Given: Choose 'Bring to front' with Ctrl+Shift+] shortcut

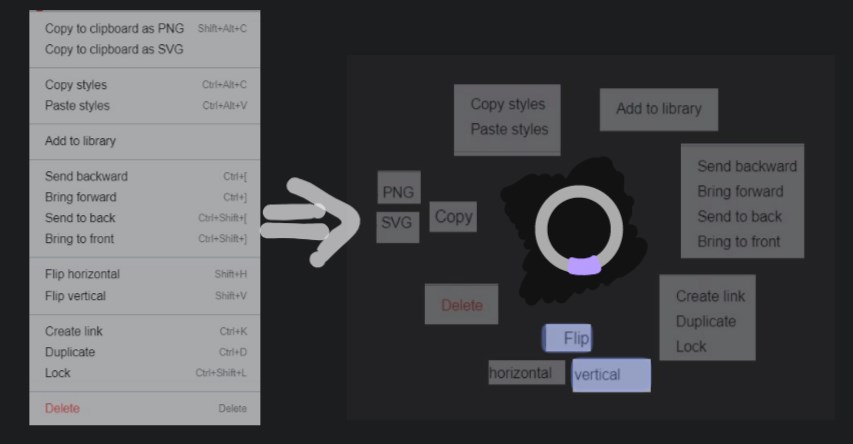Looking at the screenshot, I should click(145, 238).
